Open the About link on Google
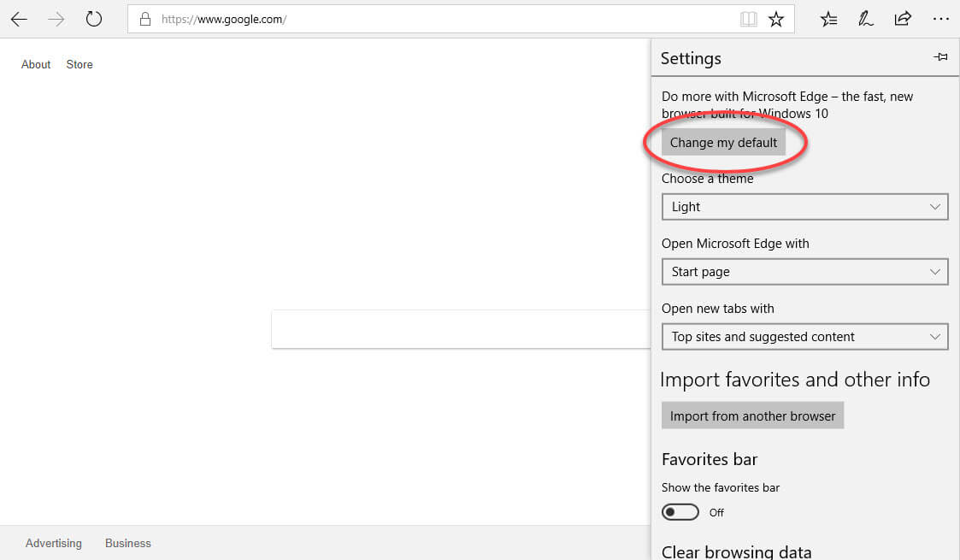This screenshot has width=960, height=560. point(36,64)
